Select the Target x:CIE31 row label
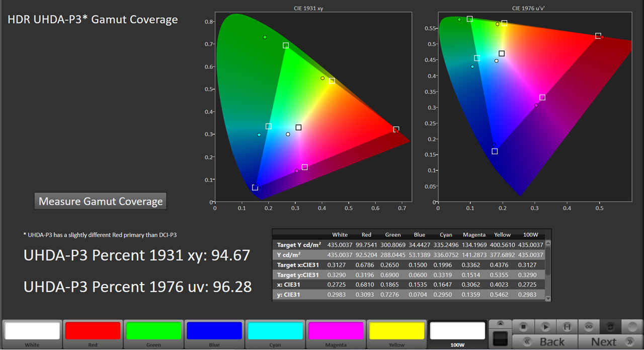The image size is (644, 350). (298, 265)
